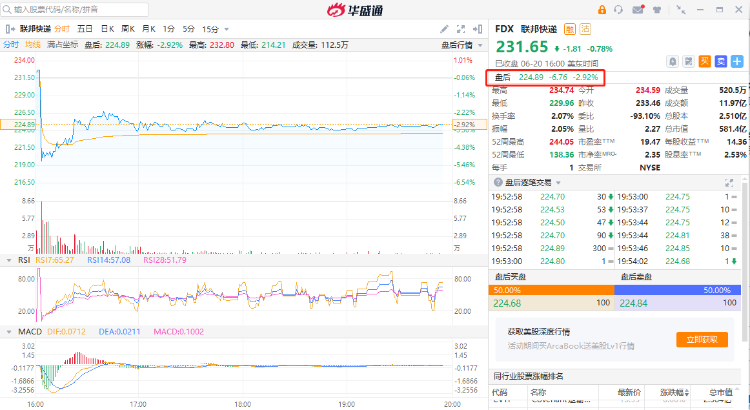Open the 盘后行情 session dropdown

(462, 45)
